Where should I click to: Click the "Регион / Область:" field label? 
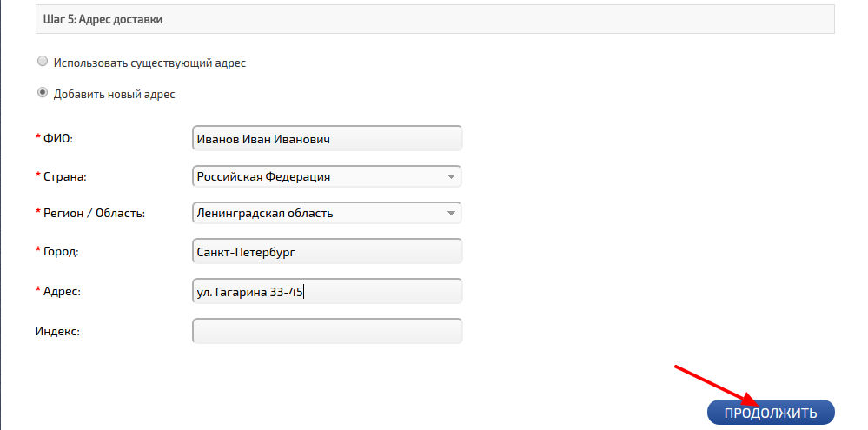(94, 213)
